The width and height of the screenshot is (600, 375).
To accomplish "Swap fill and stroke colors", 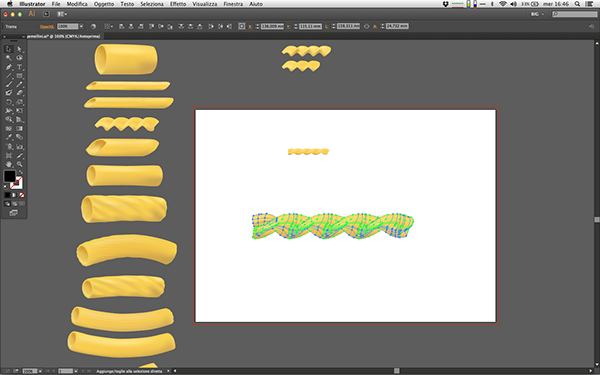I will [x=21, y=172].
